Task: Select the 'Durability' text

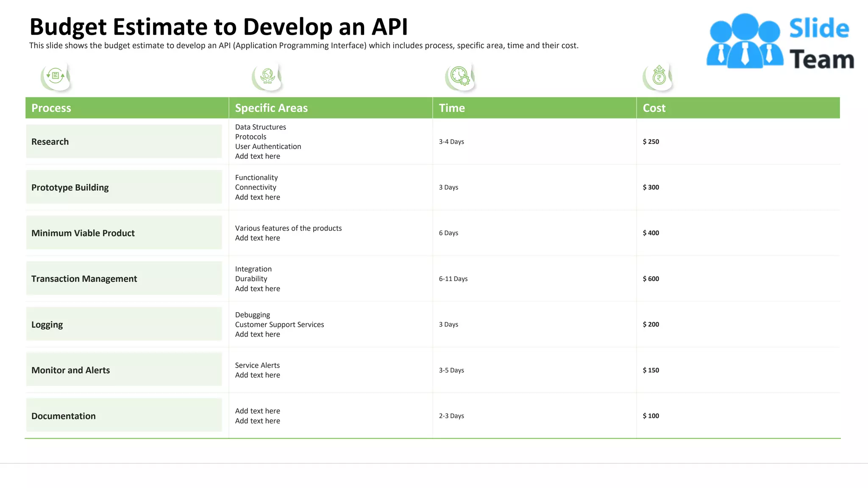Action: [x=251, y=279]
